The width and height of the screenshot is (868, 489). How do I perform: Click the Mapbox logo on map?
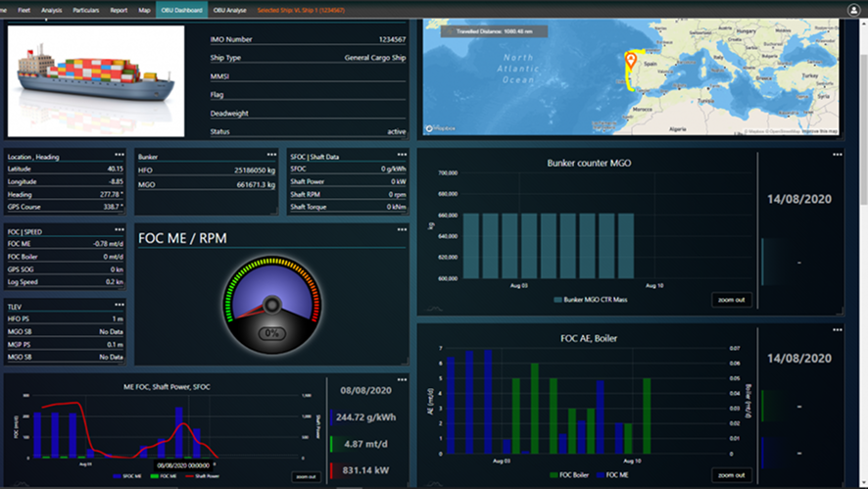(x=441, y=128)
